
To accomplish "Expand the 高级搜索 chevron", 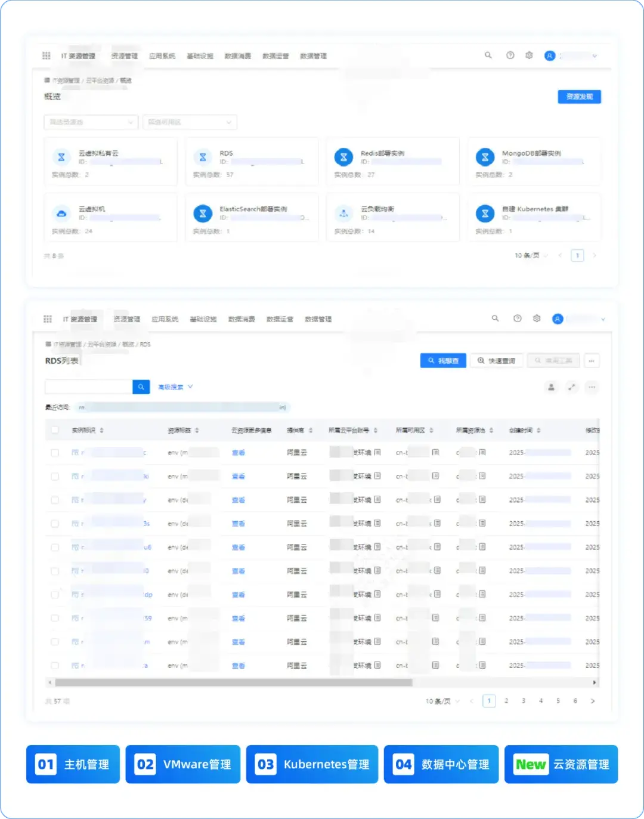I will point(190,387).
